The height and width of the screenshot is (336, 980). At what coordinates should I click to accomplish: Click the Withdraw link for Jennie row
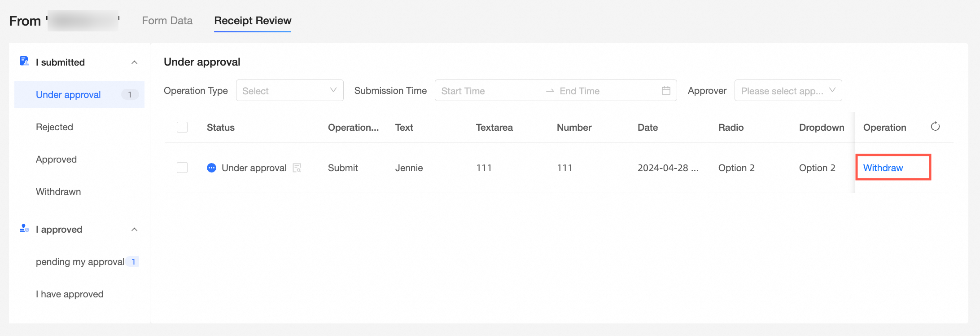point(883,168)
